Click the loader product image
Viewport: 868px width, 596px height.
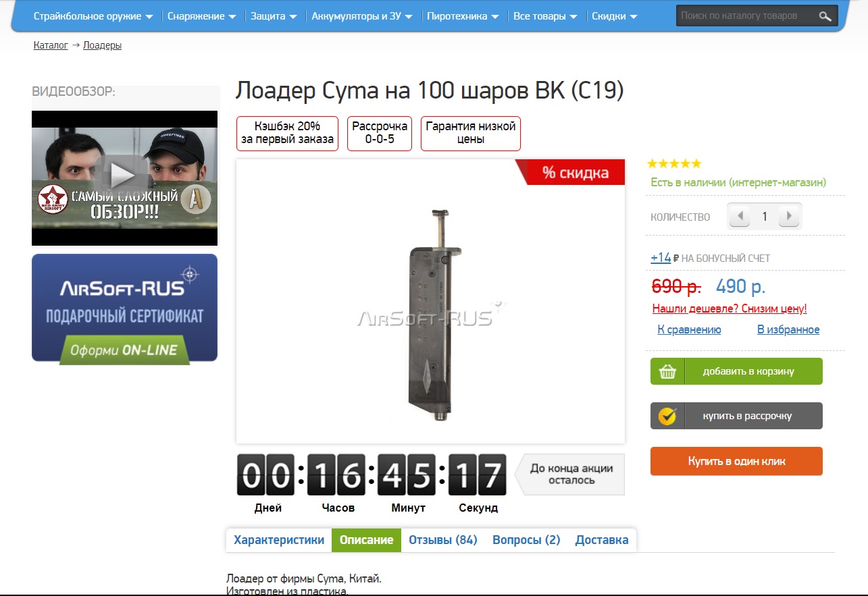pyautogui.click(x=430, y=302)
